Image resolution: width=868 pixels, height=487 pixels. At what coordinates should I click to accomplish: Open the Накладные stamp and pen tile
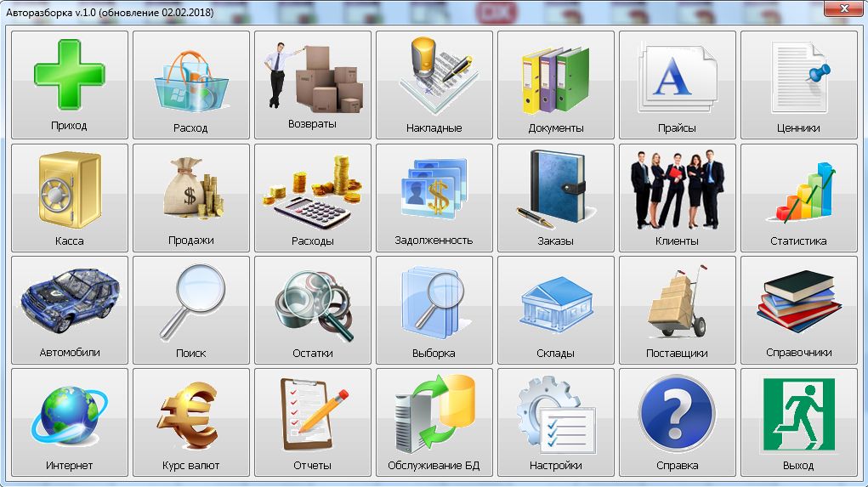(x=434, y=85)
